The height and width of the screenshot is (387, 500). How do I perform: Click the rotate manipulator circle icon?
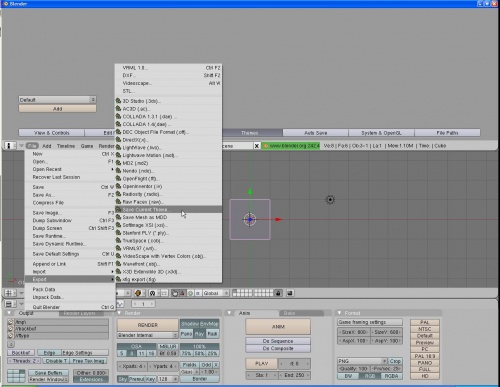[190, 293]
